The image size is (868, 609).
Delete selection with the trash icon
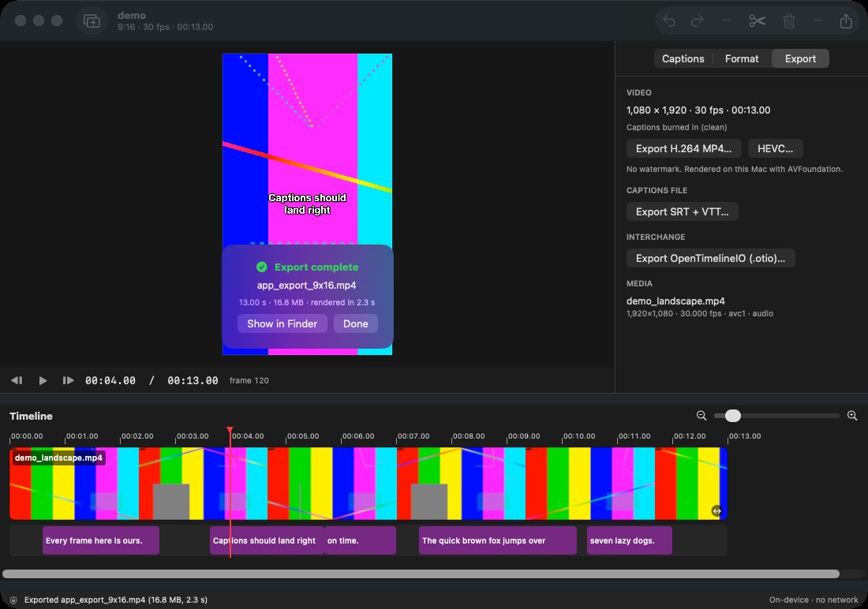coord(789,21)
